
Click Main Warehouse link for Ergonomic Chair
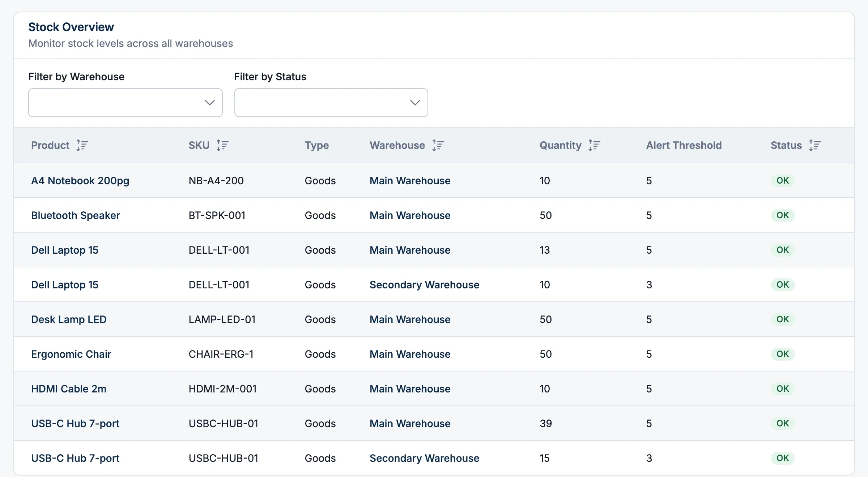pos(410,354)
